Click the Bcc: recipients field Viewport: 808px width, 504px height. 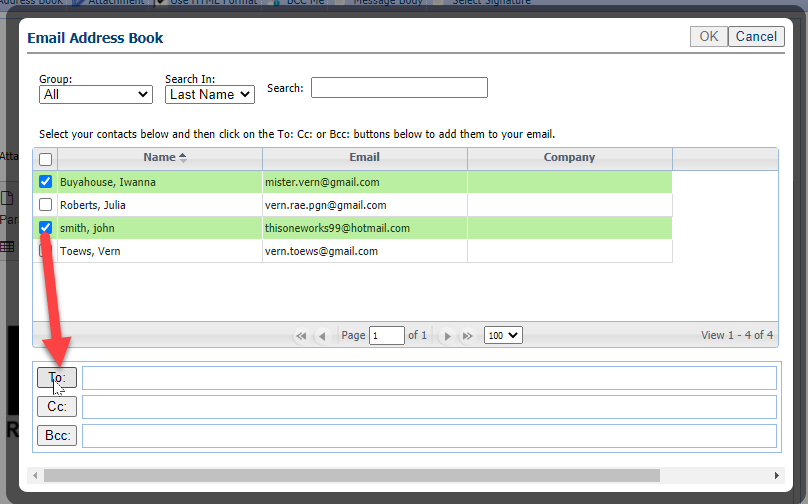pyautogui.click(x=429, y=436)
